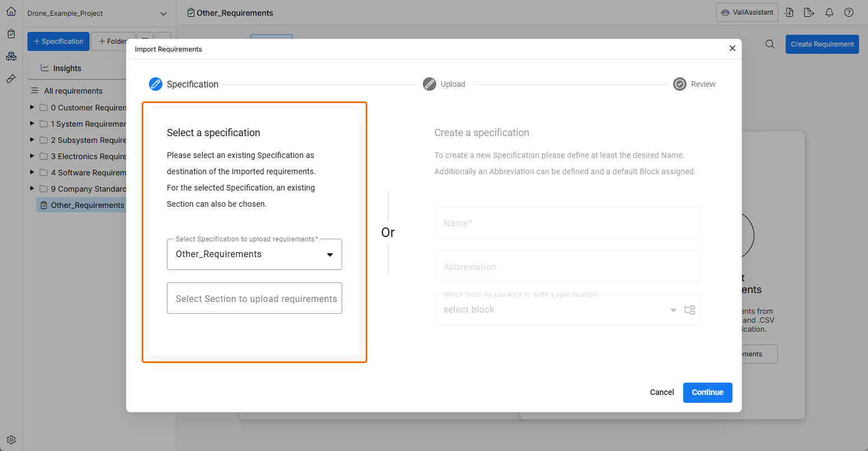This screenshot has width=868, height=451.
Task: Select the 4 Software Requirements folder row
Action: coord(83,173)
